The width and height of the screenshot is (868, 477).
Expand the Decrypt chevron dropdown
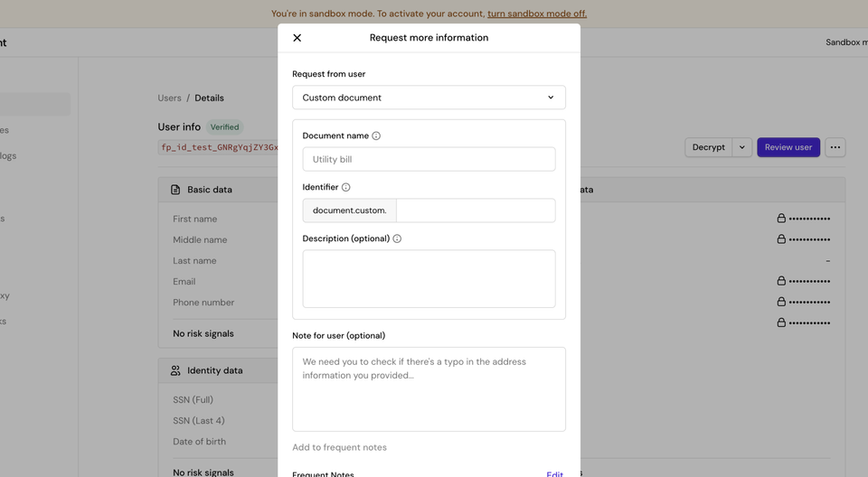(741, 147)
